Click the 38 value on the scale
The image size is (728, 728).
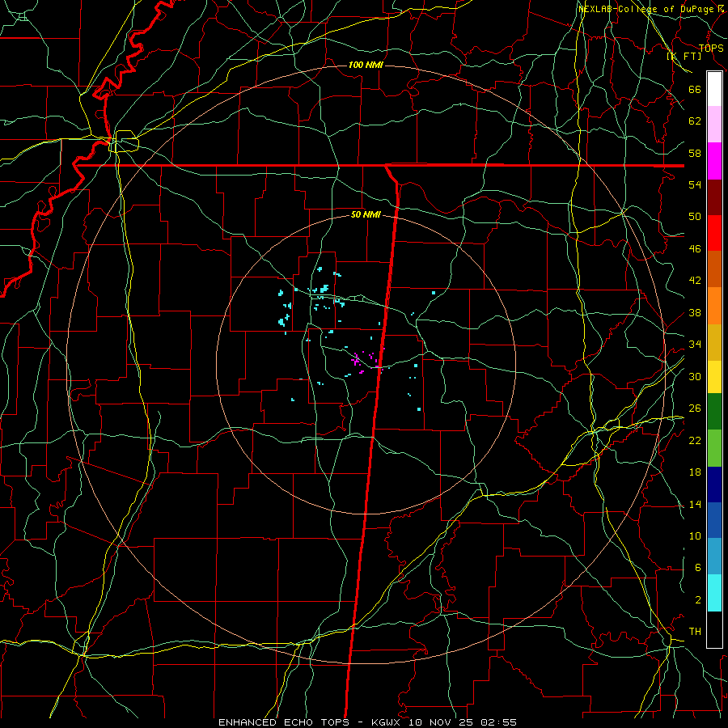coord(695,313)
